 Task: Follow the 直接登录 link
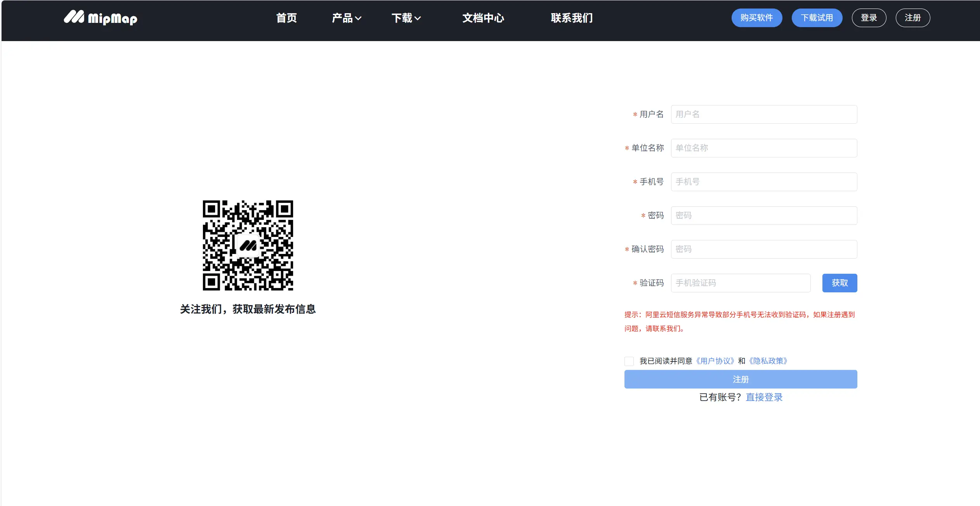(764, 397)
